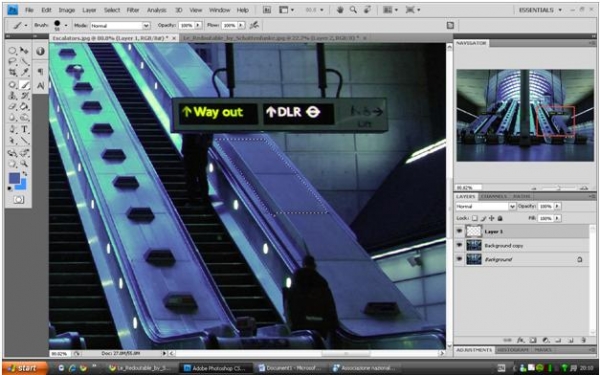Select the Brush tool in the toolbox
Viewport: 600px width, 375px height.
(x=25, y=85)
